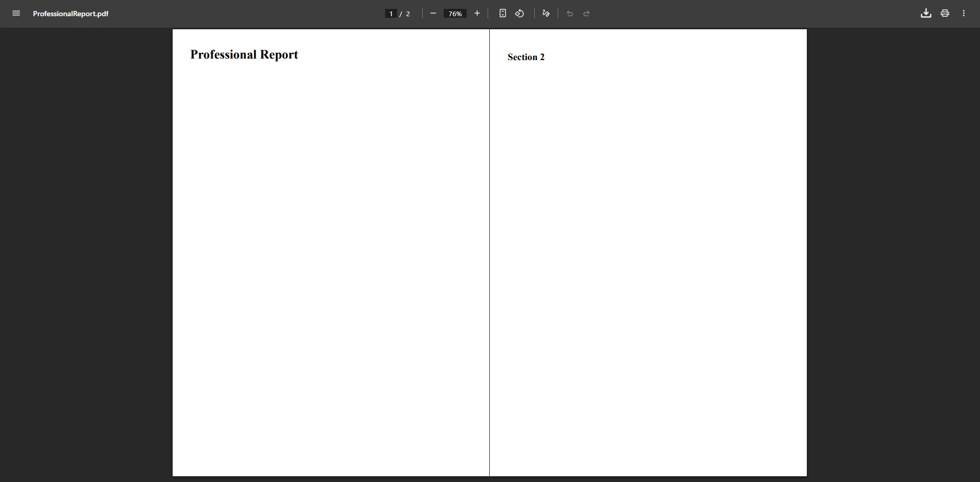Click the blank area of page one

(330, 261)
